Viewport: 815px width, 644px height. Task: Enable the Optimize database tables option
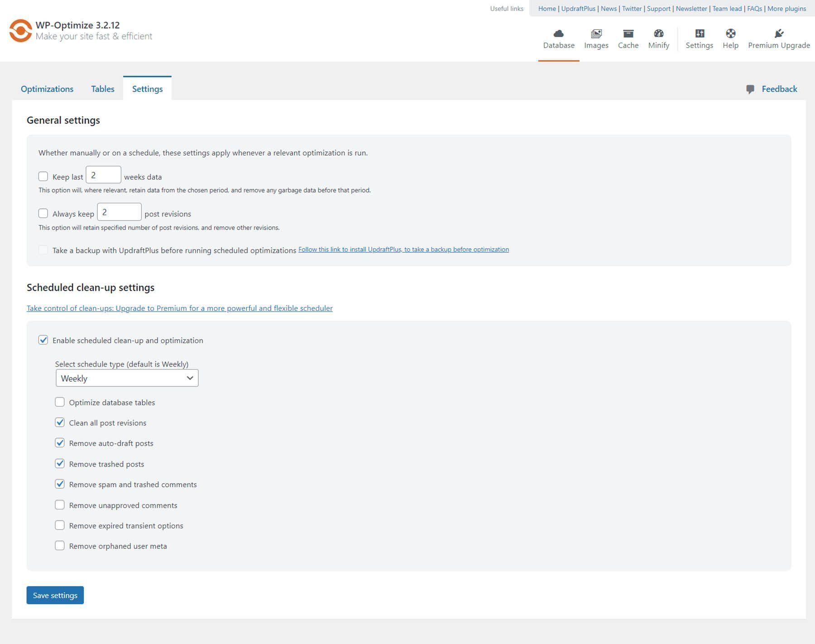(60, 402)
